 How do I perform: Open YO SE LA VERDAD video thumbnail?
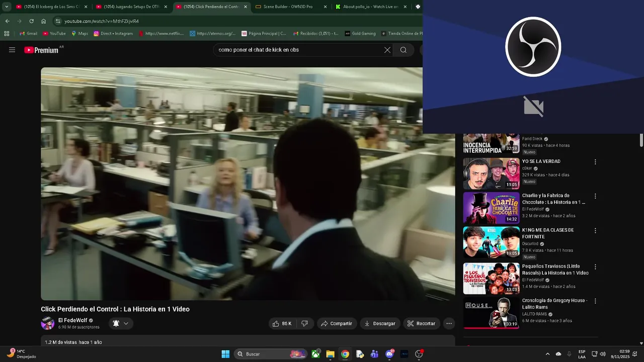point(491,173)
